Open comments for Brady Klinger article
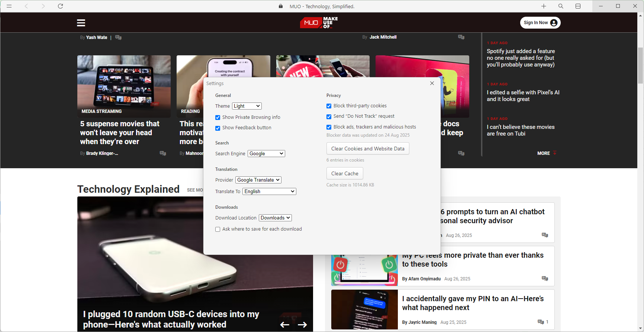The width and height of the screenshot is (644, 332). [x=163, y=153]
